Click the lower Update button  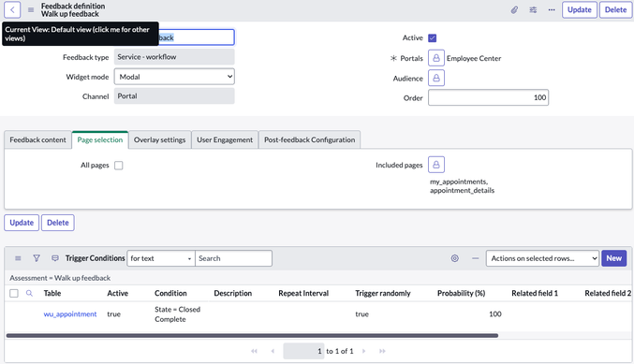tap(22, 223)
